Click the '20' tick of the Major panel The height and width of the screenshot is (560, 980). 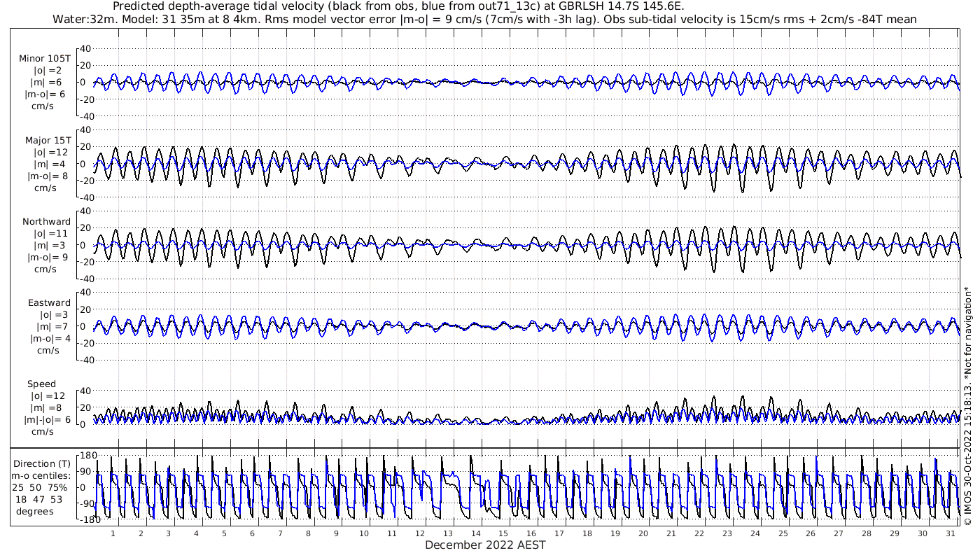click(x=84, y=147)
